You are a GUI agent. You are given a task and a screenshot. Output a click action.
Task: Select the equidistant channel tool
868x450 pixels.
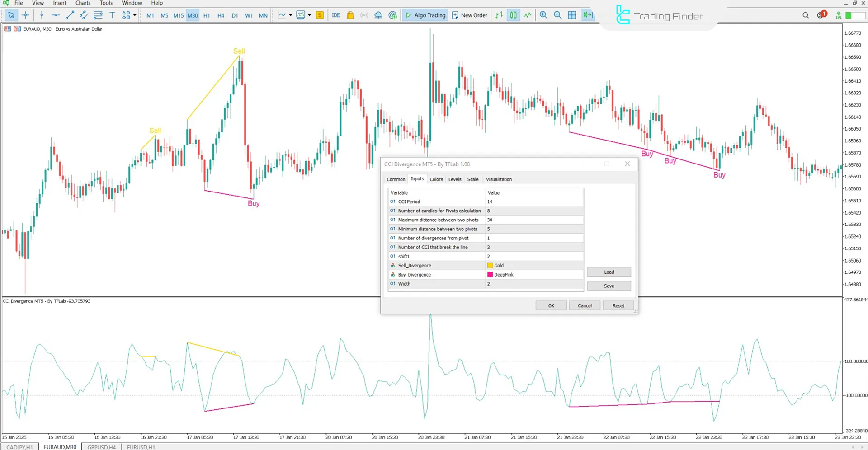pos(84,15)
